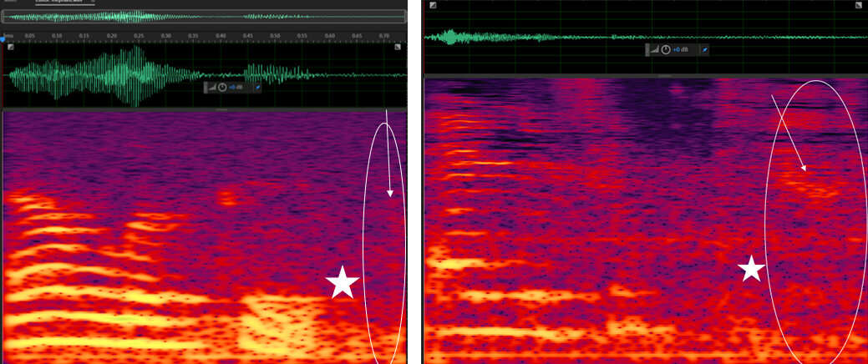Click the fade-out handle on right waveform
The width and height of the screenshot is (868, 364).
coord(860,6)
